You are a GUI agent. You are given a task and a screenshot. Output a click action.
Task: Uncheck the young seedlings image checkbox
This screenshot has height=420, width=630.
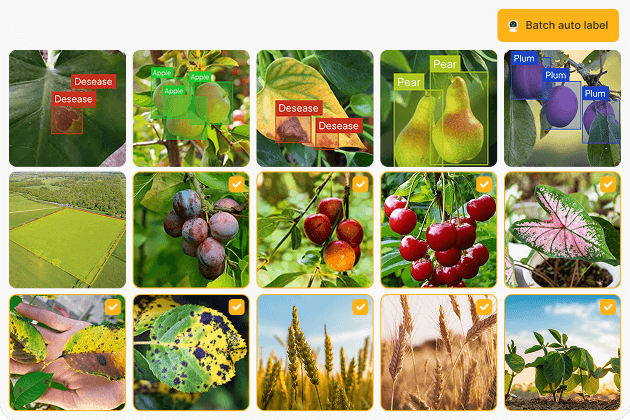608,307
